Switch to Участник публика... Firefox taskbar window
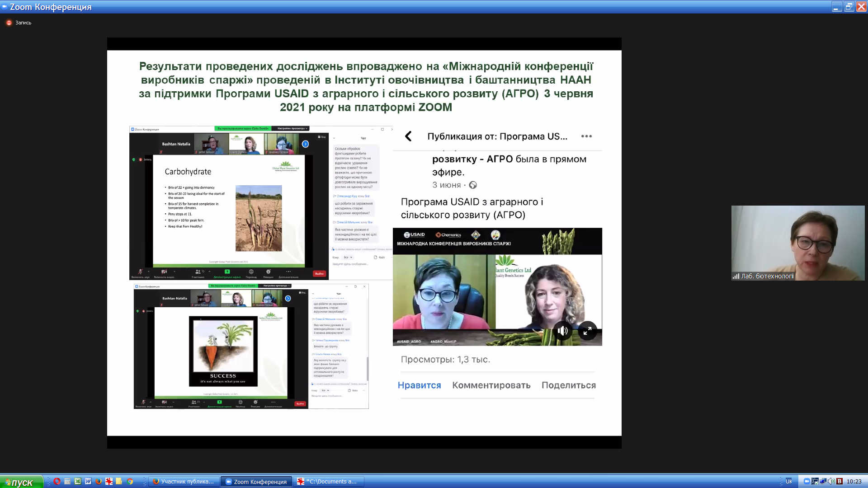 (184, 482)
